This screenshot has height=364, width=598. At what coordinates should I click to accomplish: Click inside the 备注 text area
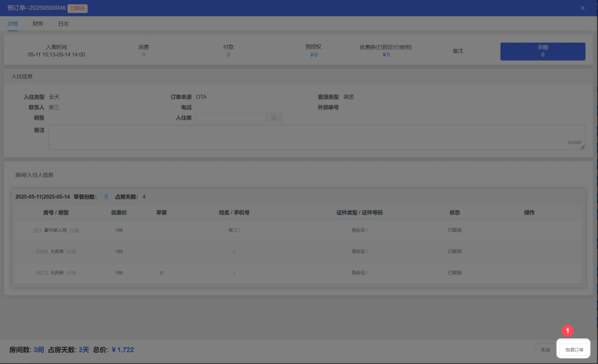coord(315,136)
